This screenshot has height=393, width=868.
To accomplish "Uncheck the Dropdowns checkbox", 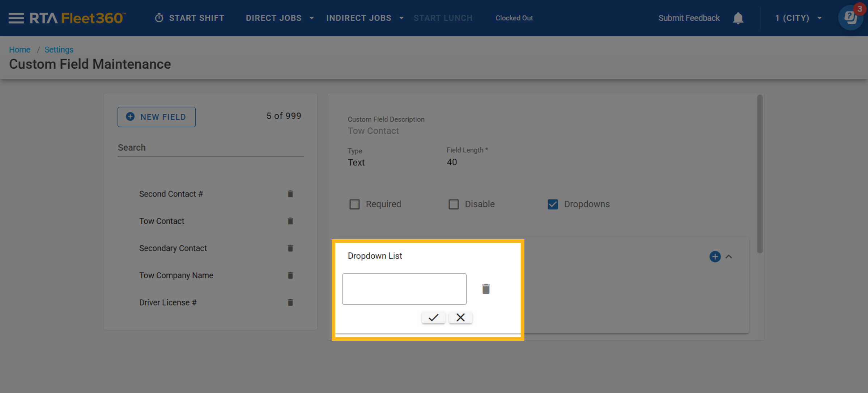I will [553, 204].
